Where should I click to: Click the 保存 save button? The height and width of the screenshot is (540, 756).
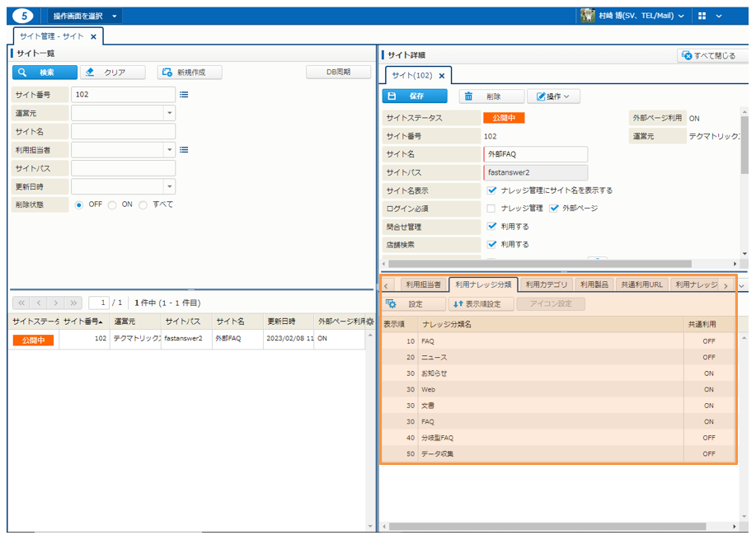tap(414, 96)
